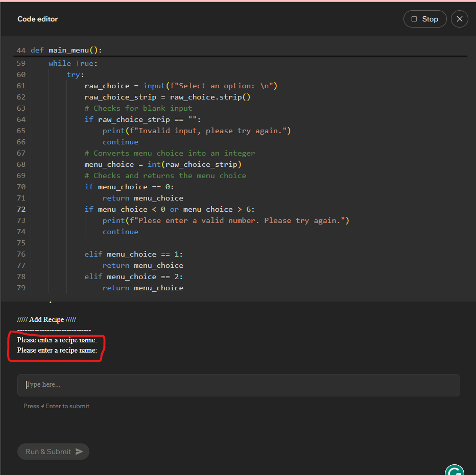Image resolution: width=476 pixels, height=475 pixels.
Task: Click line 'elif menu_choice == 1:'
Action: (134, 254)
